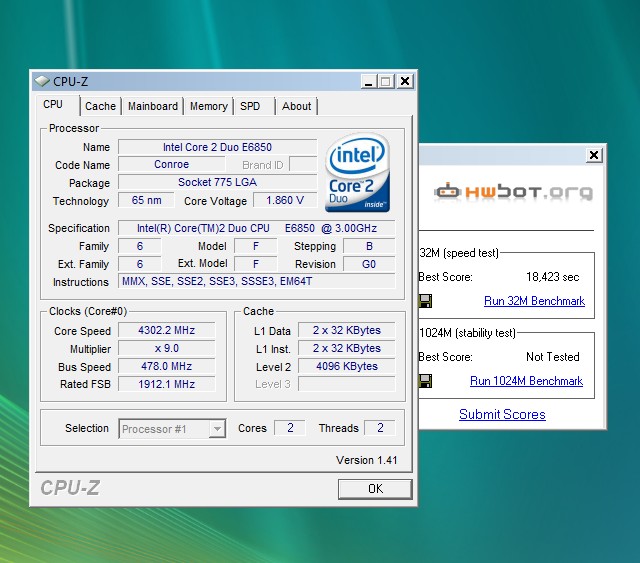Click the empty Level 3 cache field

pyautogui.click(x=347, y=384)
